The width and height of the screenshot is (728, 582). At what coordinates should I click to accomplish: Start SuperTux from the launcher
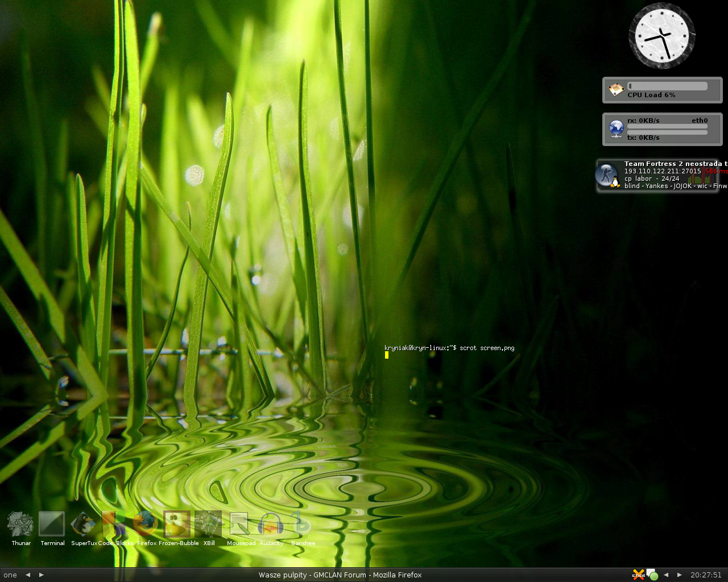tap(83, 524)
